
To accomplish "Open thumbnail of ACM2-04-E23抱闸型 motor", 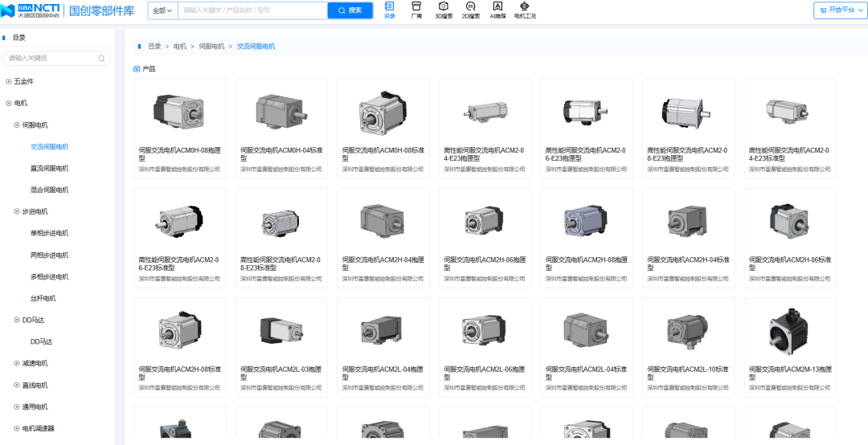I will [x=485, y=112].
